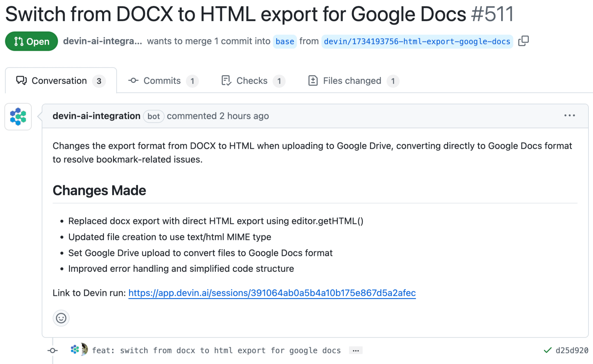Switch to the Commits tab
Viewport: 593px width, 364px height.
(x=163, y=81)
